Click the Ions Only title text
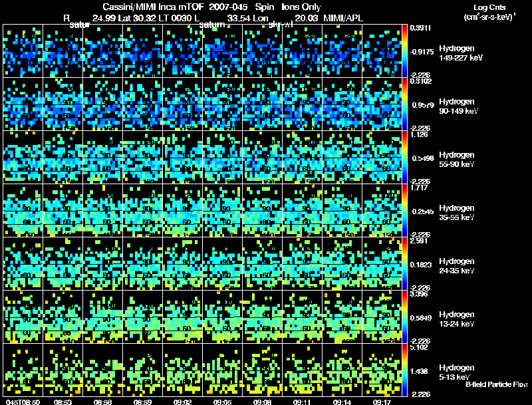 point(301,7)
